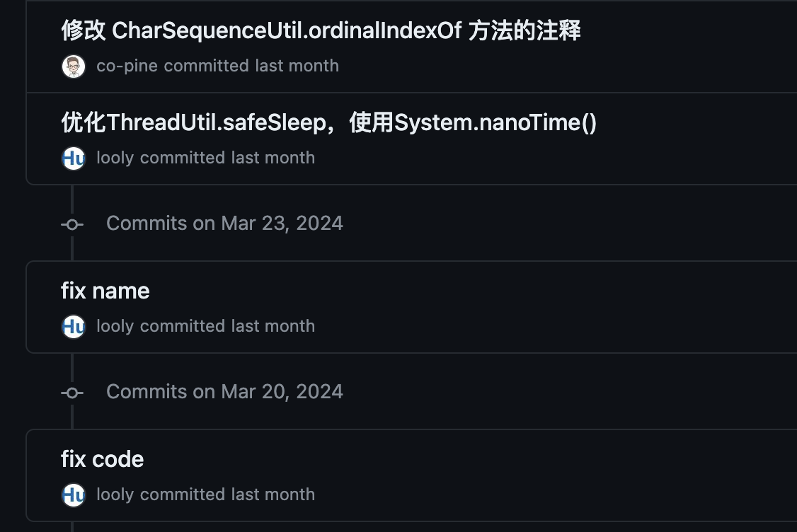This screenshot has height=532, width=797.
Task: Open the ThreadUtil.safeSleep commit title
Action: [x=329, y=122]
